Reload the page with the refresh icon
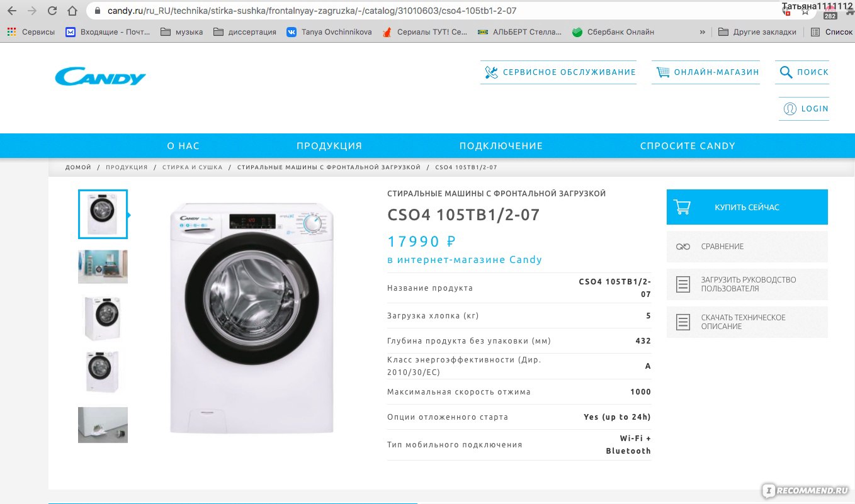Viewport: 855px width, 504px height. click(52, 11)
